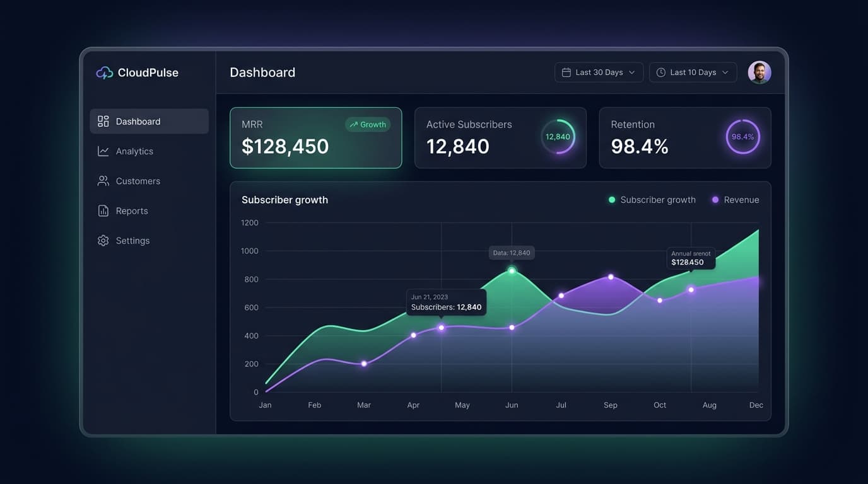Click the 12,840 circular progress ring
The image size is (868, 484).
(x=558, y=137)
